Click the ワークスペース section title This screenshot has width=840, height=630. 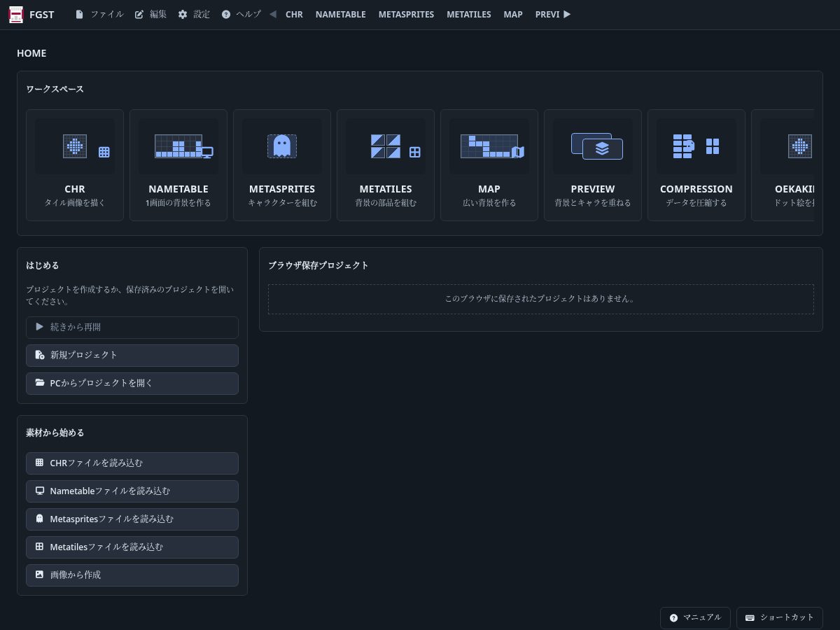55,90
